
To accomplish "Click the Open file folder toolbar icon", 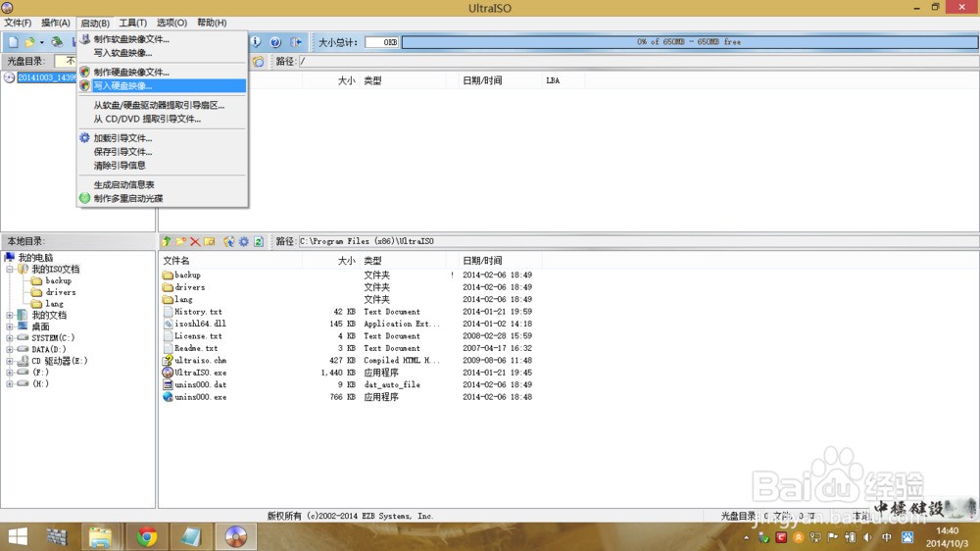I will click(29, 42).
